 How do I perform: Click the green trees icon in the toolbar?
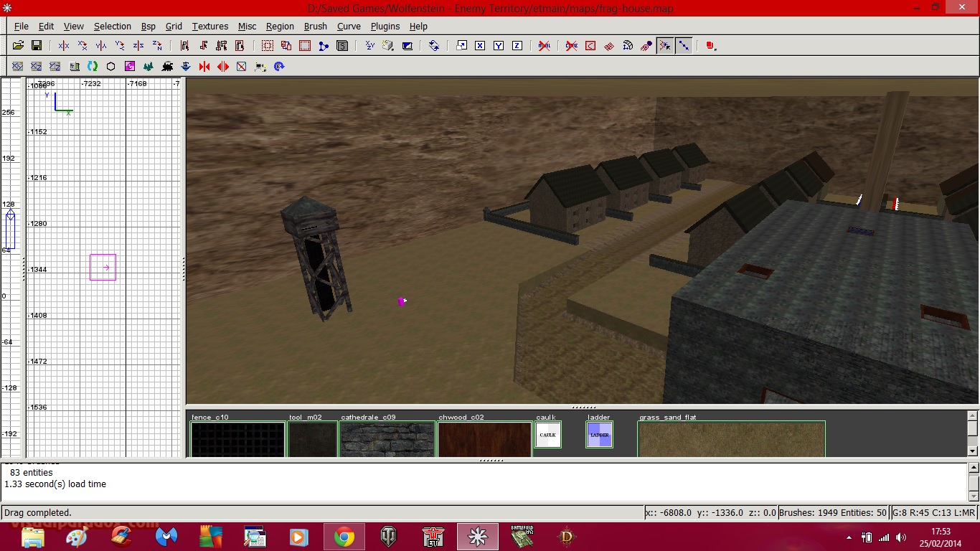[x=149, y=67]
